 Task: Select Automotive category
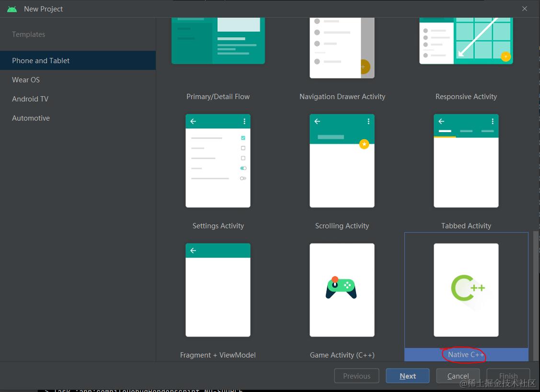point(78,118)
